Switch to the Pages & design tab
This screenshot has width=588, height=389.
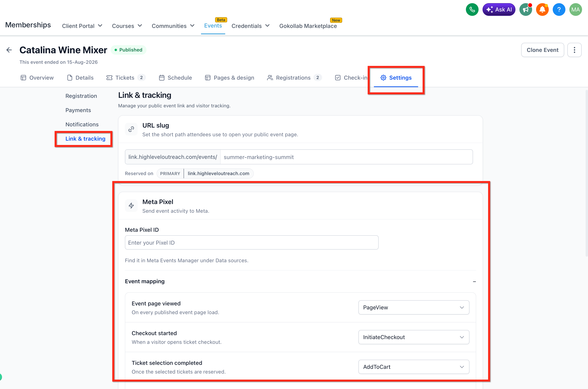click(229, 78)
